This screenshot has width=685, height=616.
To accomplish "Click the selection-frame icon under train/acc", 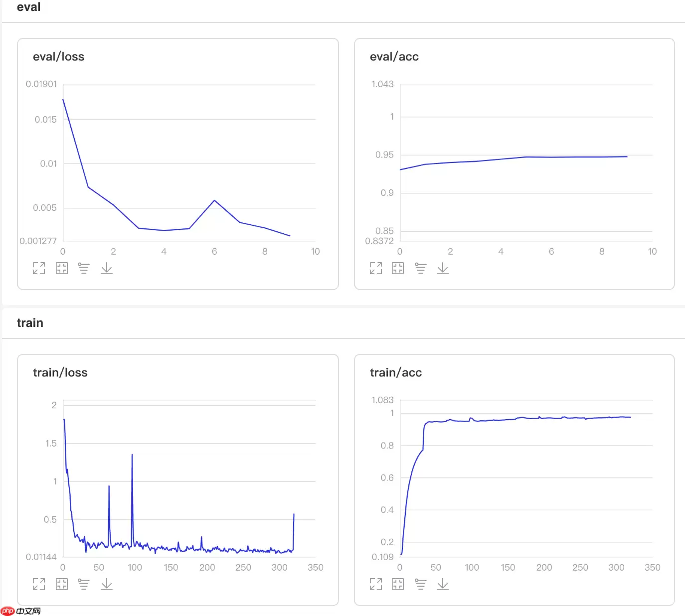I will tap(398, 584).
